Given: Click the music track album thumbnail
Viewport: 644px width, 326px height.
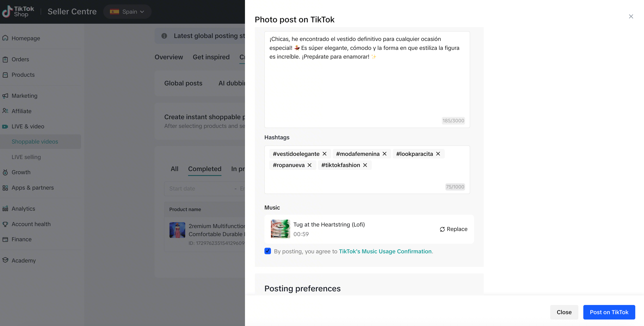Looking at the screenshot, I should [280, 229].
